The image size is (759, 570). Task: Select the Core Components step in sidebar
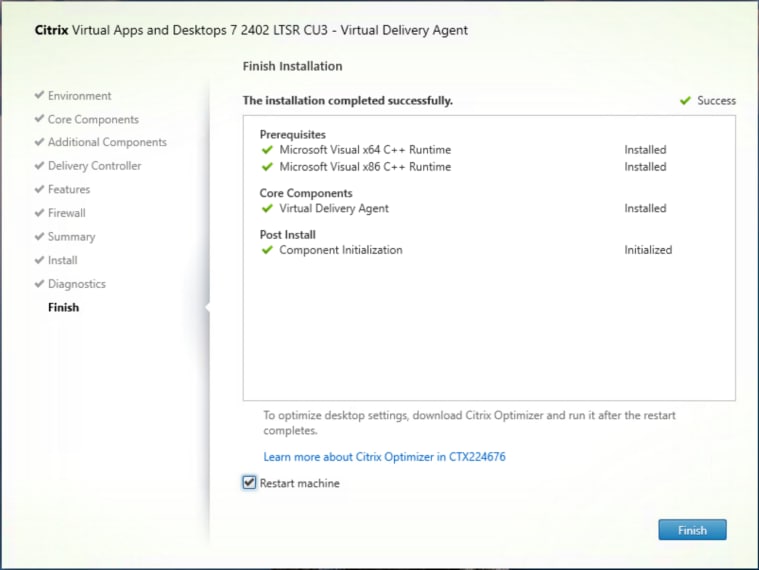pos(93,120)
